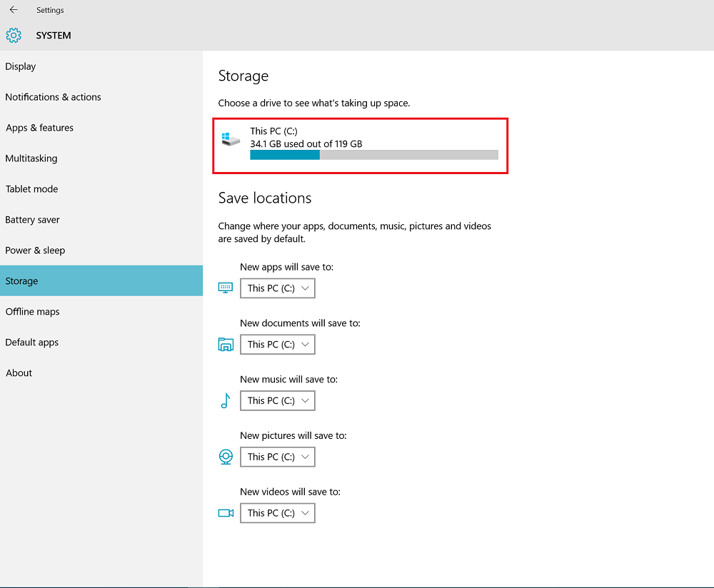Click the Settings window title

(50, 10)
